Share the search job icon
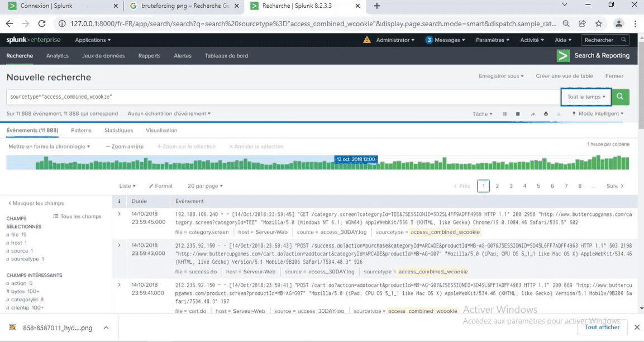Screen dimensions: 644x342 tap(533, 114)
